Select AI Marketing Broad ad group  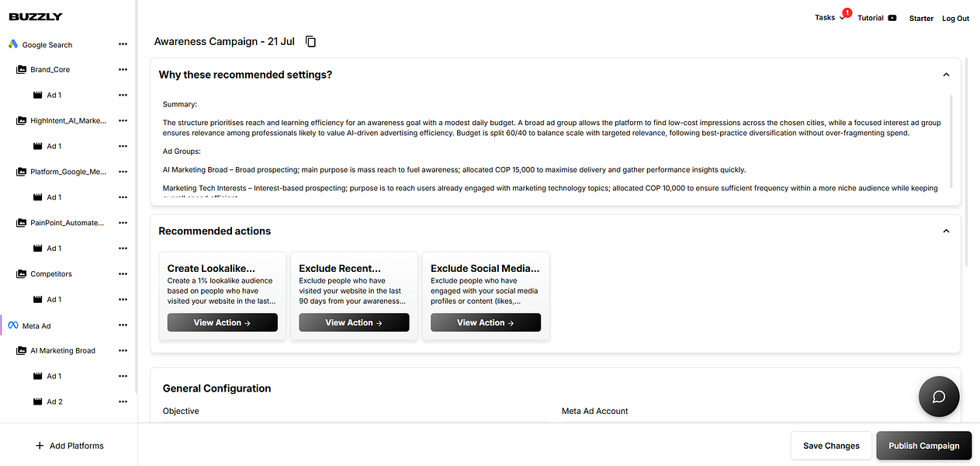pos(63,351)
